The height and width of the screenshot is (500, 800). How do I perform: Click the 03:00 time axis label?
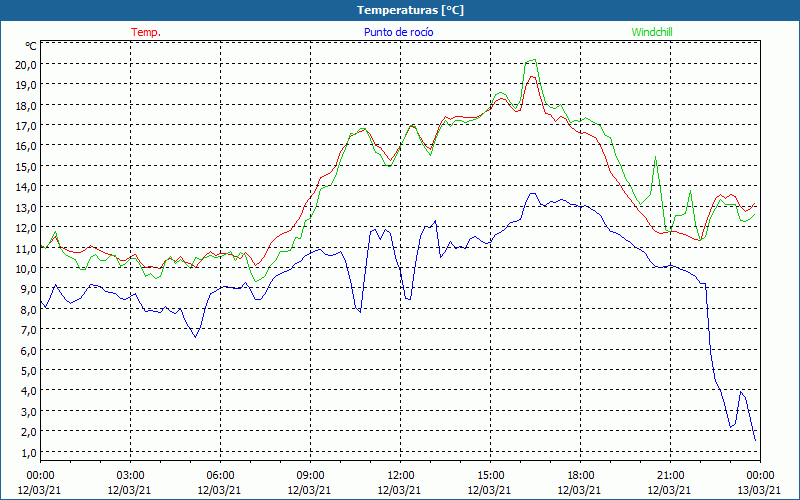[x=130, y=476]
